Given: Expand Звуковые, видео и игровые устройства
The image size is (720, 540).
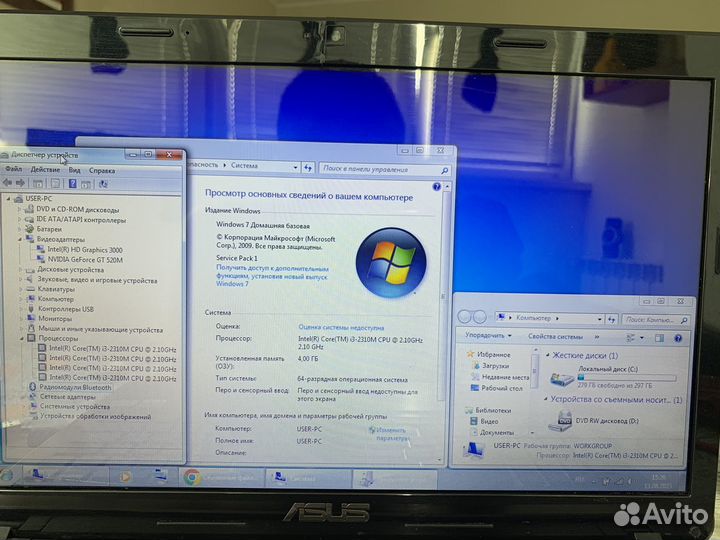Looking at the screenshot, I should (x=21, y=280).
